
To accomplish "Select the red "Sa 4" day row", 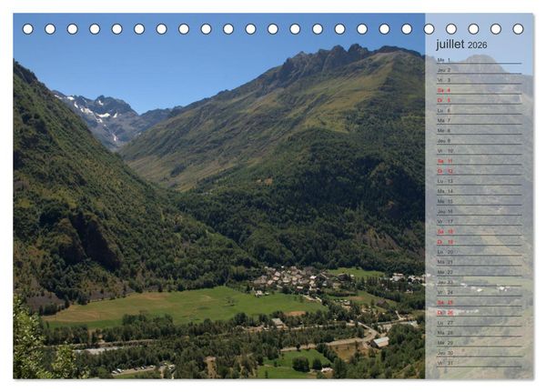I will [480, 90].
